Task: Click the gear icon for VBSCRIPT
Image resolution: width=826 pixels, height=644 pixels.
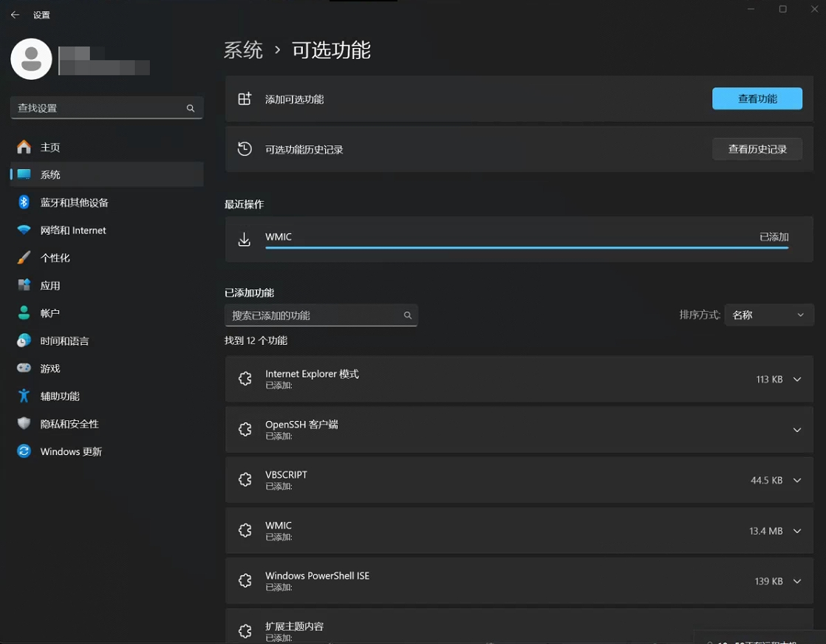Action: point(245,480)
